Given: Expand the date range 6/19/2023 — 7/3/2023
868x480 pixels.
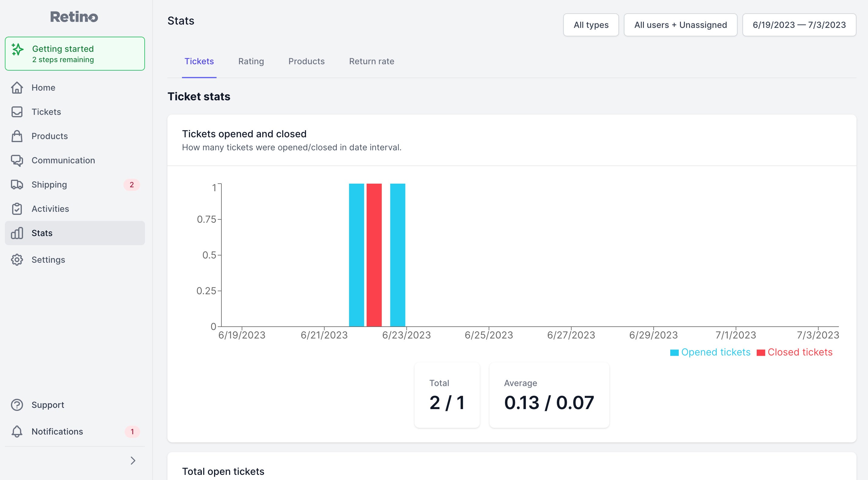Looking at the screenshot, I should (x=799, y=24).
